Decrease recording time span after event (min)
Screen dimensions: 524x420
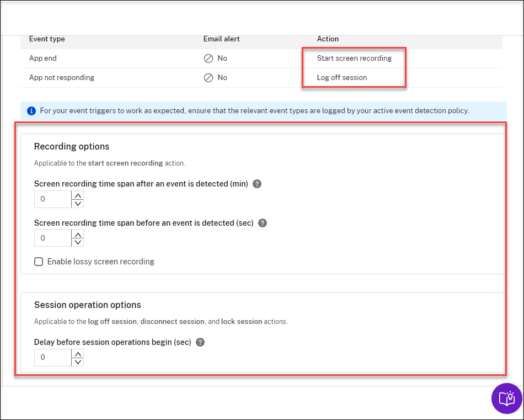[78, 203]
